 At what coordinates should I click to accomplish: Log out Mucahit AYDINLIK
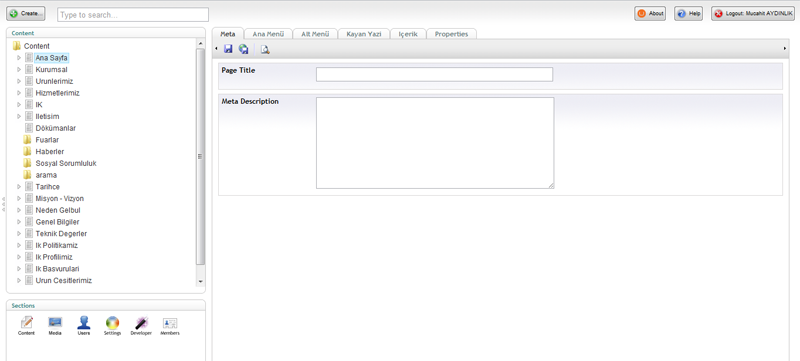pyautogui.click(x=753, y=14)
